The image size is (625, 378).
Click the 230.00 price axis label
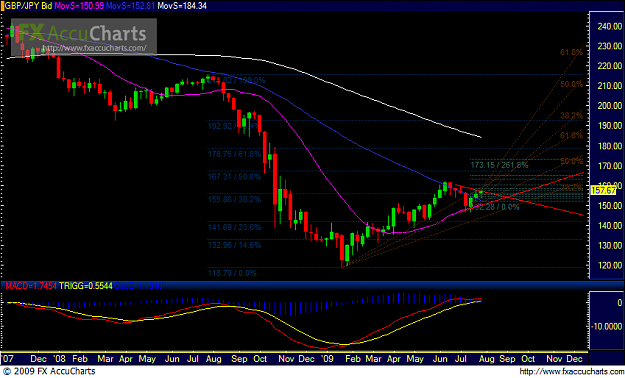(x=610, y=46)
